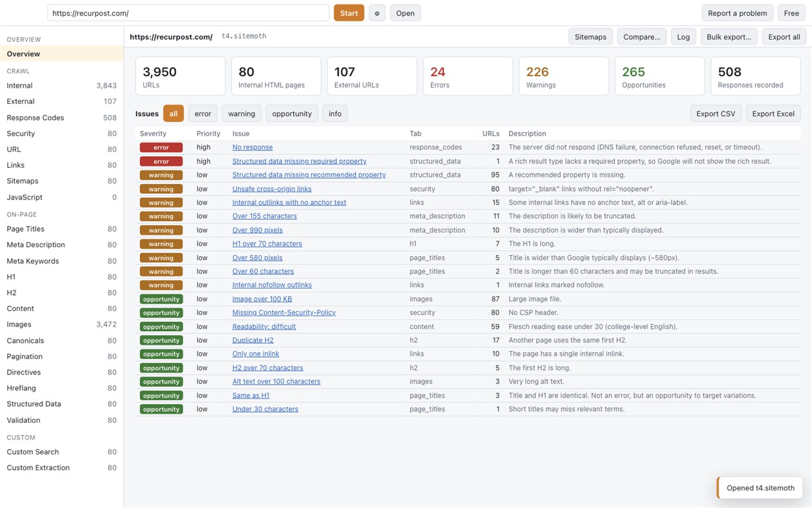This screenshot has height=508, width=812.
Task: Click 'Structured data missing required property' link
Action: click(299, 161)
